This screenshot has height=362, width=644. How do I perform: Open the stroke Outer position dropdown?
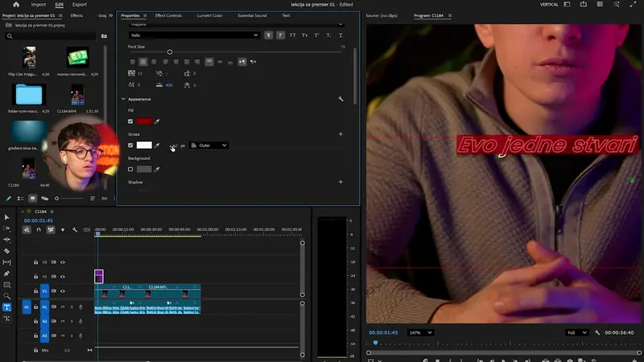pos(209,146)
